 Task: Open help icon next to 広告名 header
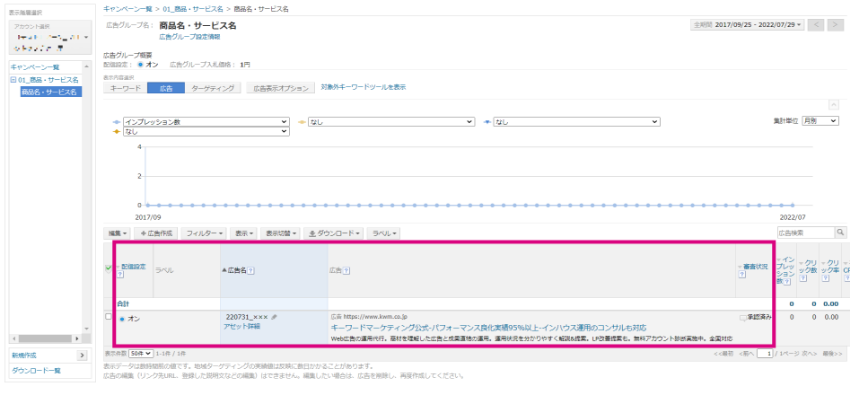tap(252, 270)
